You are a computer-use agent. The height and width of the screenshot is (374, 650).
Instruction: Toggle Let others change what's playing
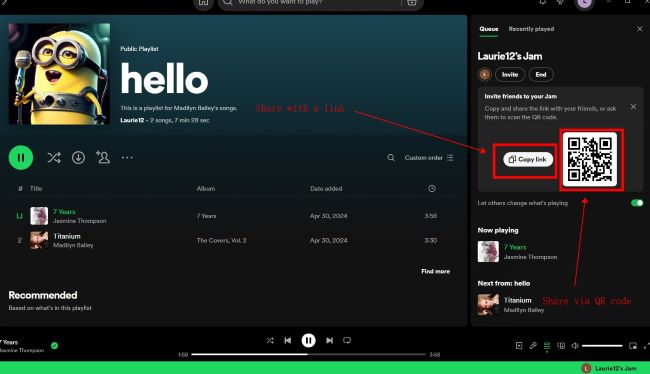pyautogui.click(x=637, y=203)
